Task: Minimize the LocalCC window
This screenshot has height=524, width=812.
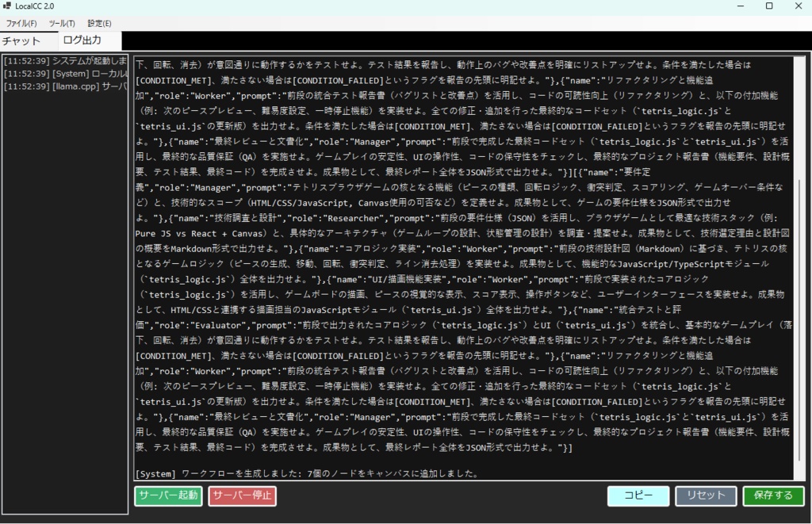Action: (x=741, y=6)
